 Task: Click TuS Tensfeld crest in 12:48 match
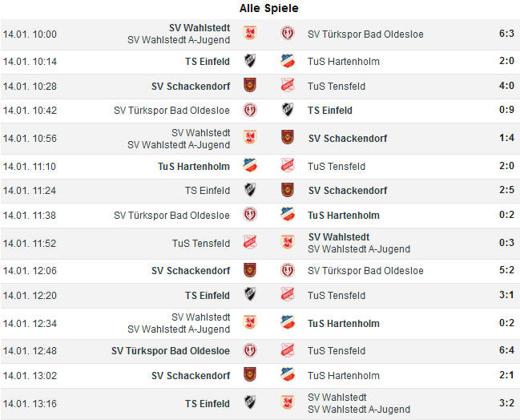coord(287,350)
